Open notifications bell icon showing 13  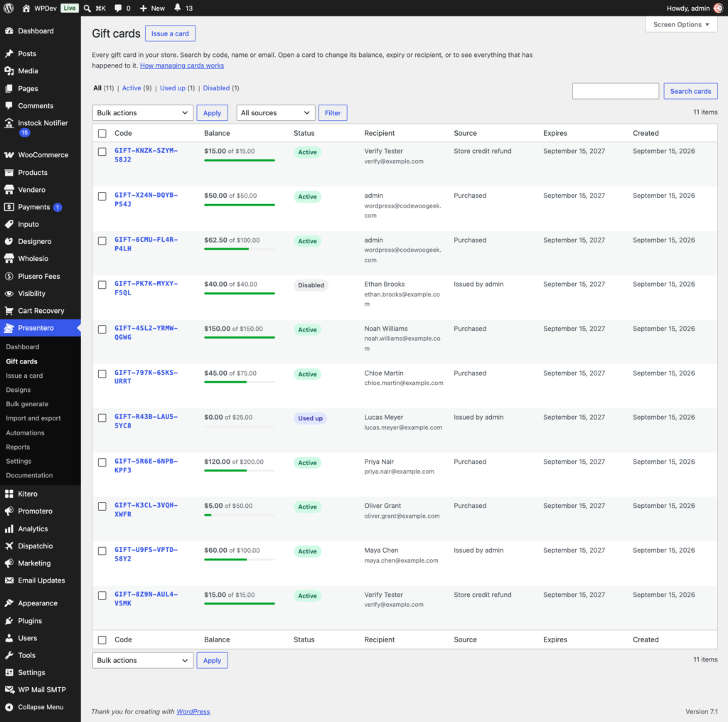click(177, 8)
